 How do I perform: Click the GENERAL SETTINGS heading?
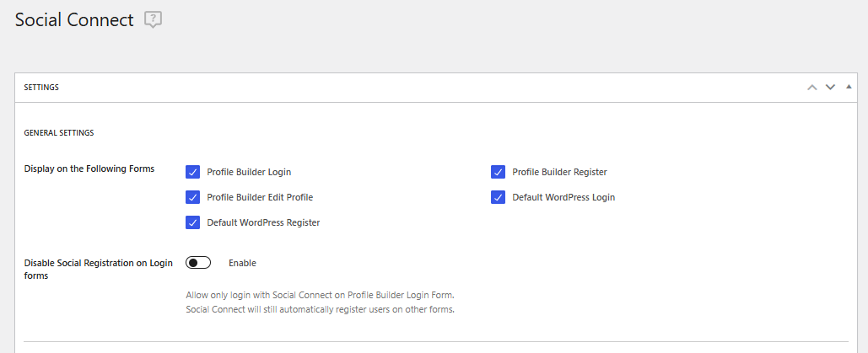click(59, 133)
